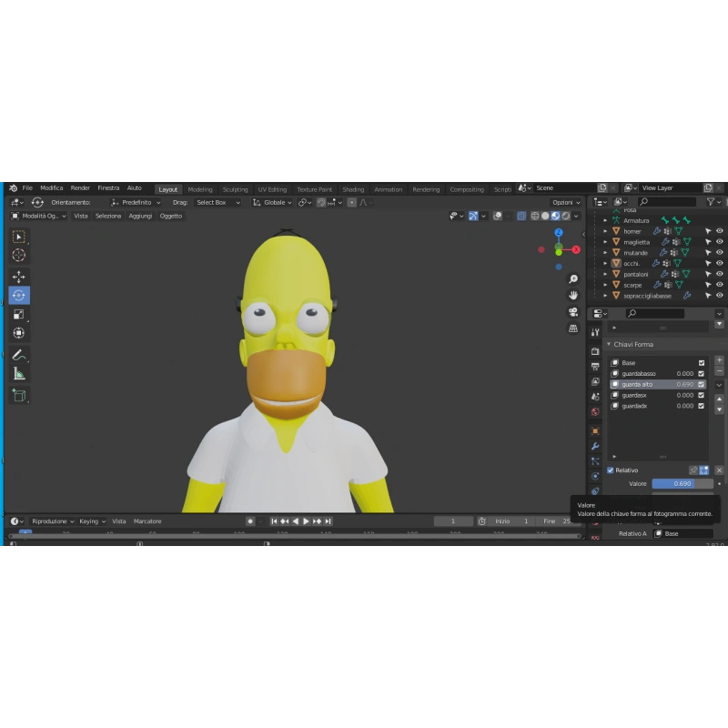The width and height of the screenshot is (728, 728).
Task: Adjust the Valore shape key slider
Action: 682,484
